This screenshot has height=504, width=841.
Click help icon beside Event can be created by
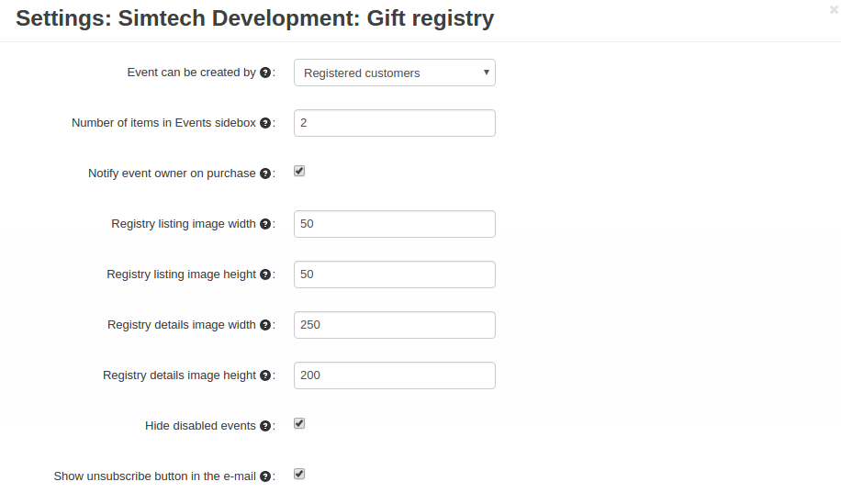point(265,73)
